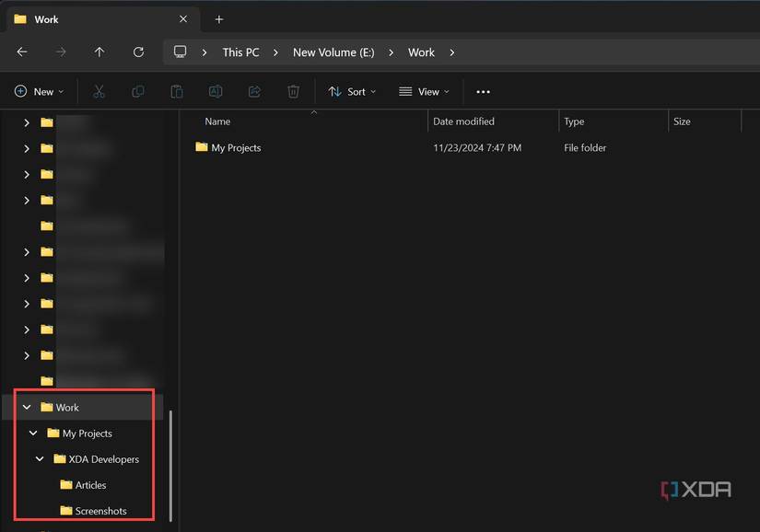Click the Copy icon in the command bar
Screen dimensions: 760x532
(138, 91)
